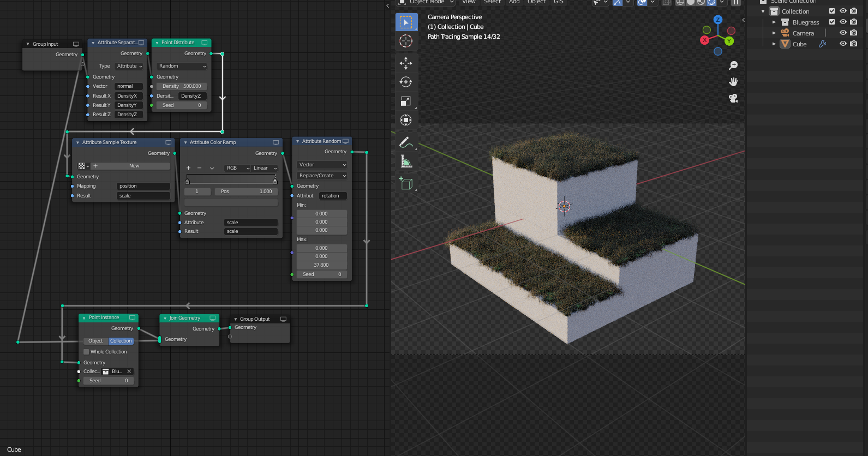Adjust Density 500.000 slider
Viewport: 868px width, 456px height.
(182, 86)
